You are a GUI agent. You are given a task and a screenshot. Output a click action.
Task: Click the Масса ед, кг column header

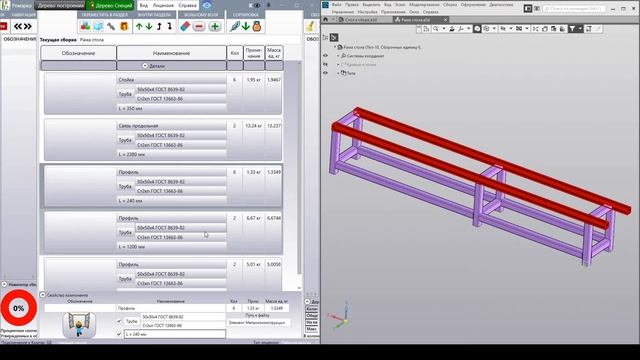click(x=274, y=53)
